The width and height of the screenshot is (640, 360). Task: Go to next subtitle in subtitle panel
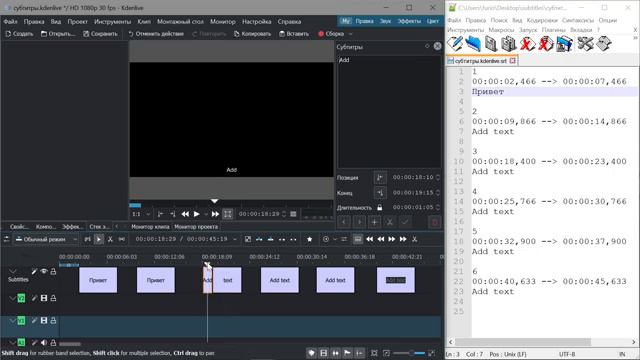click(x=359, y=222)
